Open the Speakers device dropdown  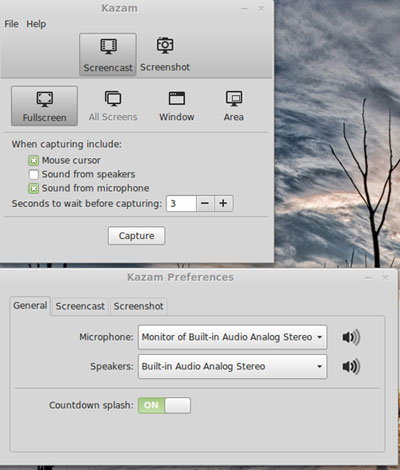232,367
